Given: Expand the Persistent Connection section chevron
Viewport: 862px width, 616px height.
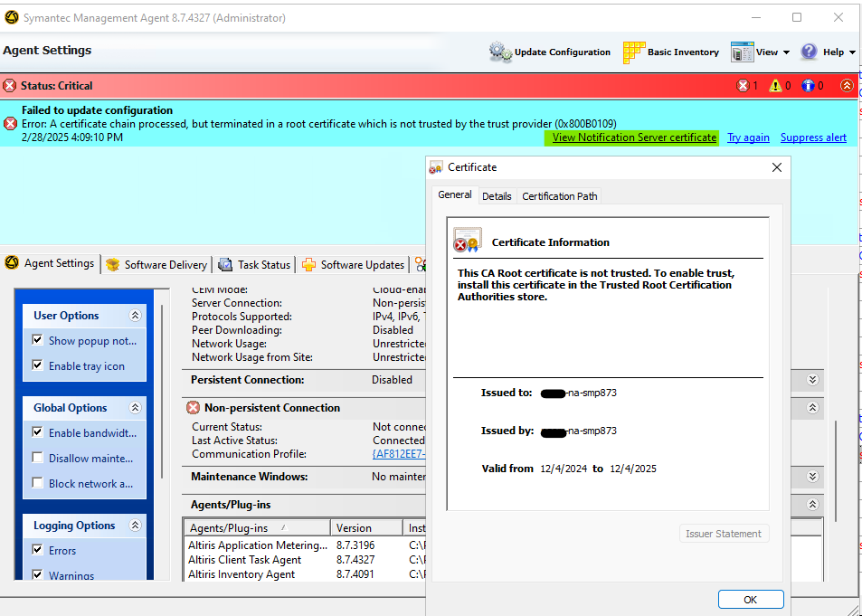Looking at the screenshot, I should (x=812, y=380).
